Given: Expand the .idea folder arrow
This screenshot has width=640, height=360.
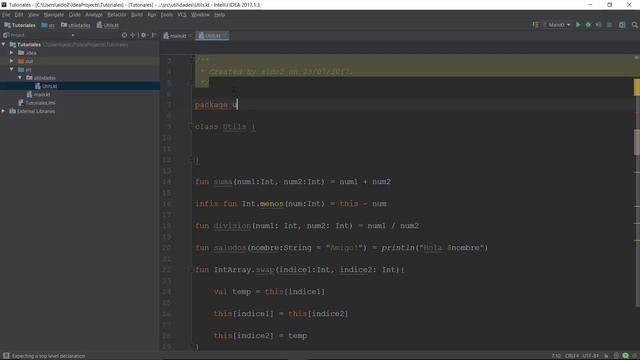Looking at the screenshot, I should click(x=11, y=53).
